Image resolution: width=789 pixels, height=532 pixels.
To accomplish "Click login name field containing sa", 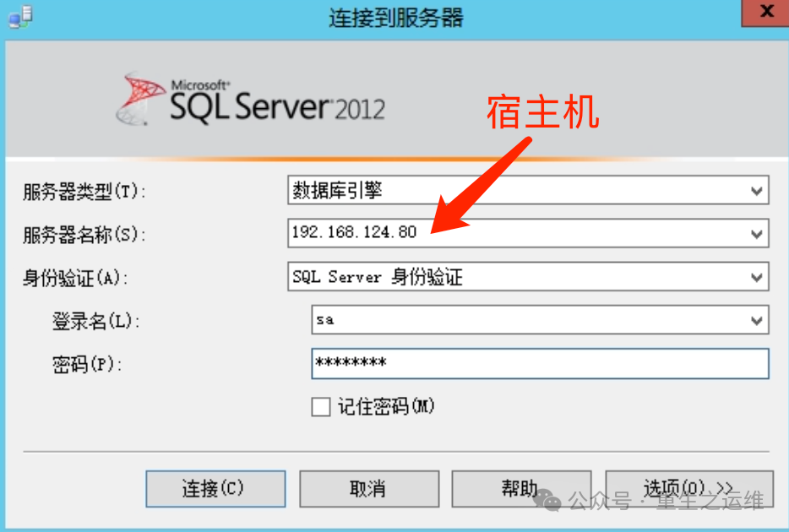I will tap(540, 319).
